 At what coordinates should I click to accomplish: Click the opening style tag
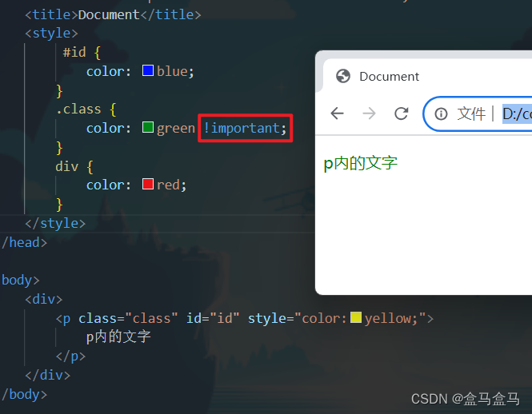[51, 34]
